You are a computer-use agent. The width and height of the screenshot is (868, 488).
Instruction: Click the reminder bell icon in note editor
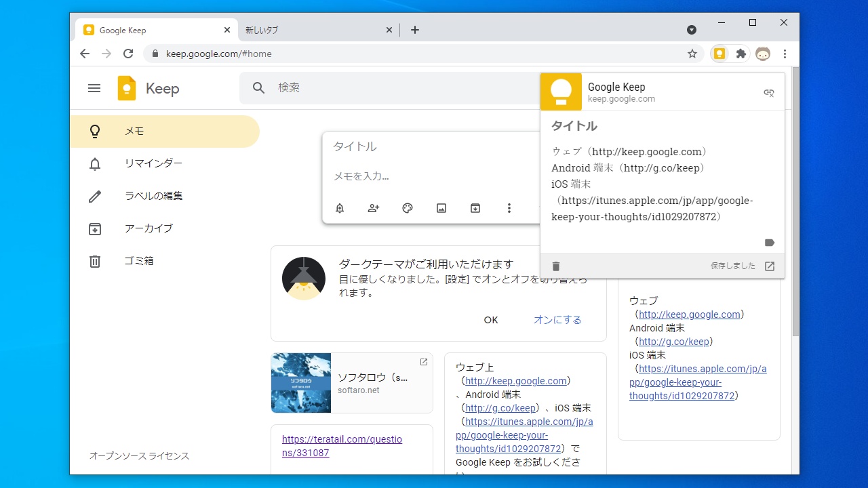tap(340, 208)
